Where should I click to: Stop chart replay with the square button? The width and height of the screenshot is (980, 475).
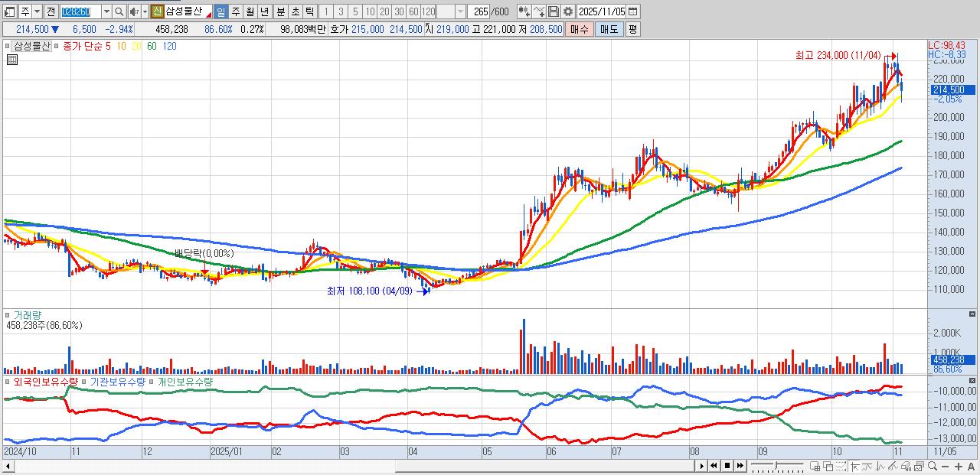tap(727, 466)
